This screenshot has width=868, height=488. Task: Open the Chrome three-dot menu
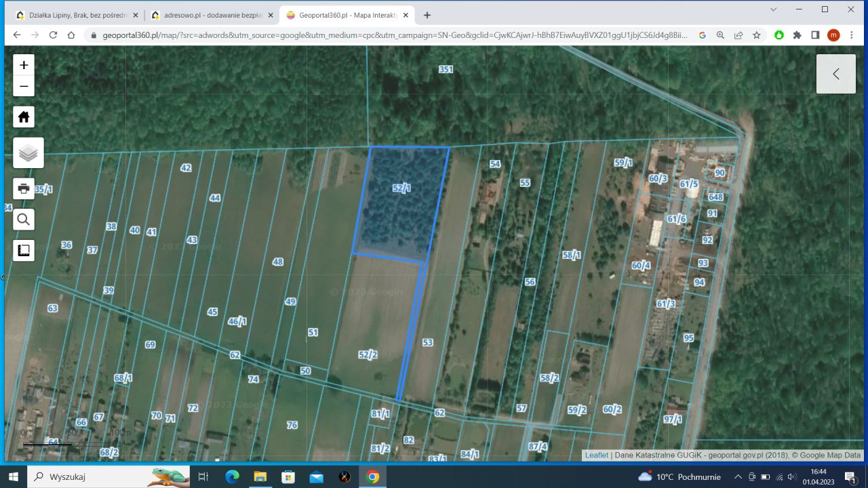pos(852,35)
